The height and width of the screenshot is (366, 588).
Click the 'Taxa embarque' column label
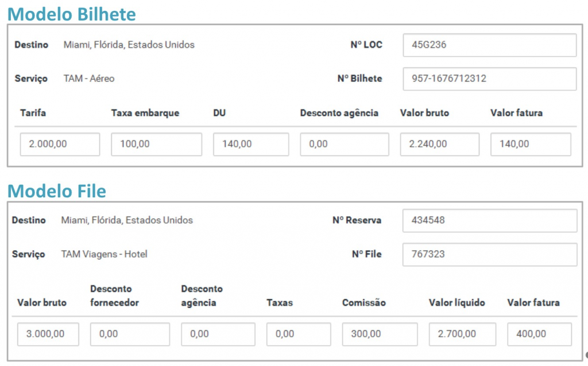click(145, 113)
